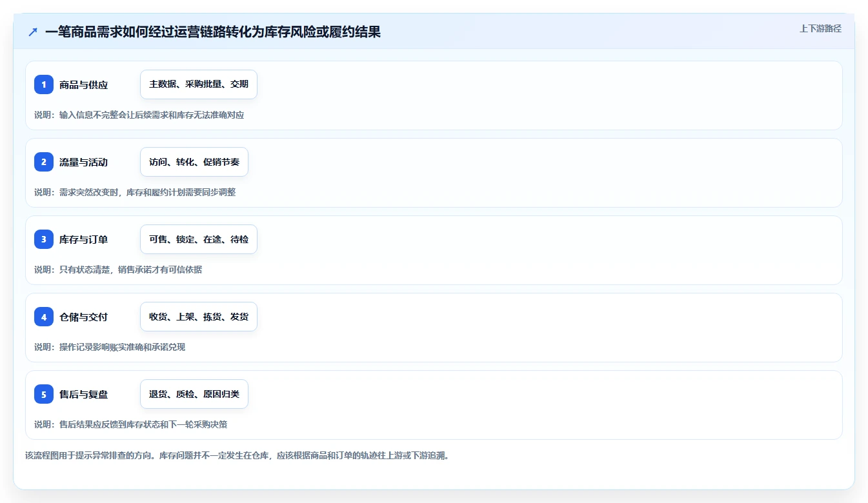Click the 退货、质检、原因归类 chip

(194, 394)
